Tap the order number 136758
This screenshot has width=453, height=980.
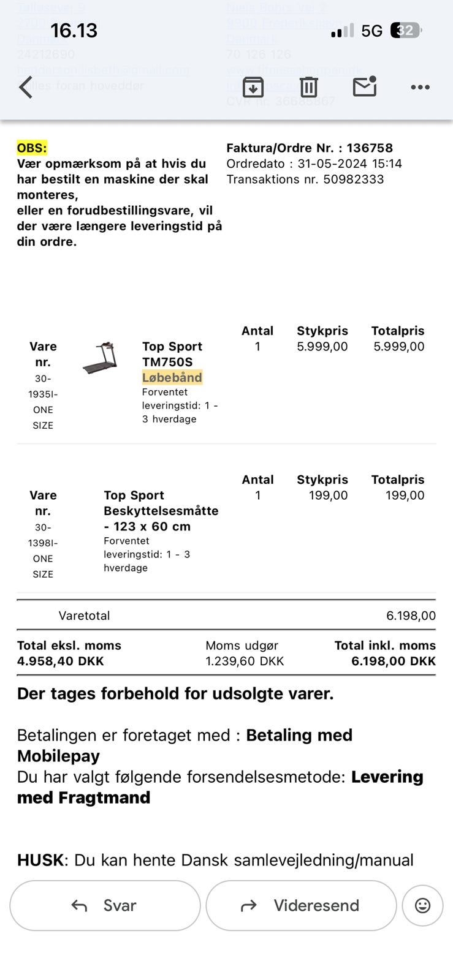pyautogui.click(x=370, y=148)
